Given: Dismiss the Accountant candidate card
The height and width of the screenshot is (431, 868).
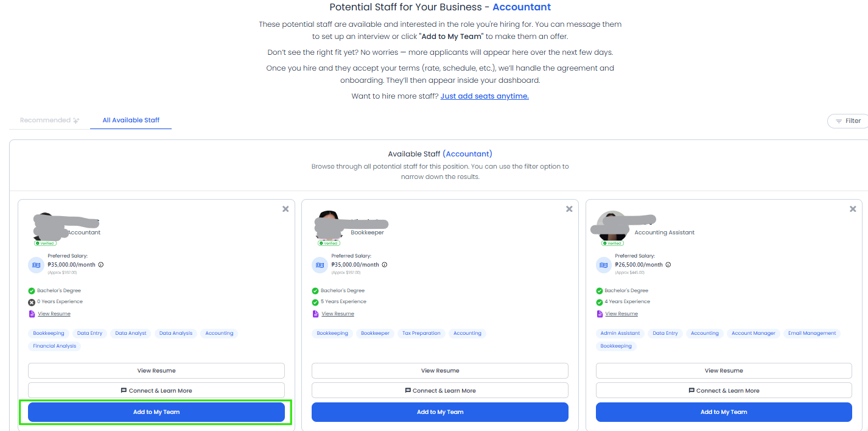Looking at the screenshot, I should 285,209.
